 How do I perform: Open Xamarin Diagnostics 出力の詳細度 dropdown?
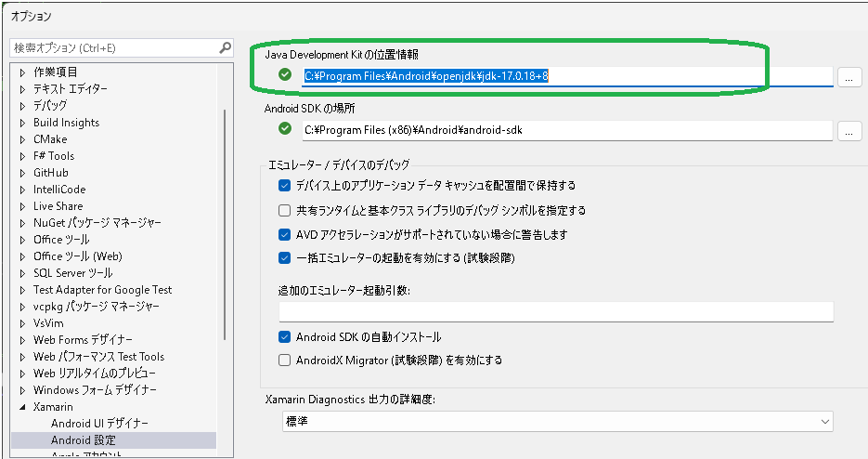tap(557, 422)
